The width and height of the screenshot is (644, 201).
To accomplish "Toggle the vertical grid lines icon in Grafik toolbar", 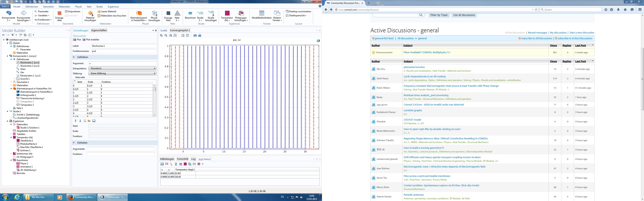I will (x=183, y=35).
